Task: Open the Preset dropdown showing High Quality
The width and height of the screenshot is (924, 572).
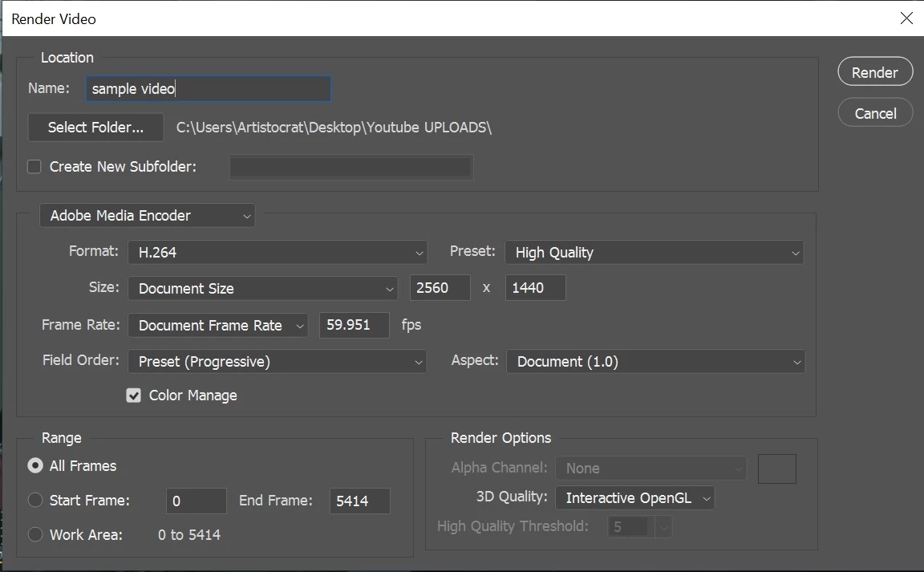Action: [654, 253]
